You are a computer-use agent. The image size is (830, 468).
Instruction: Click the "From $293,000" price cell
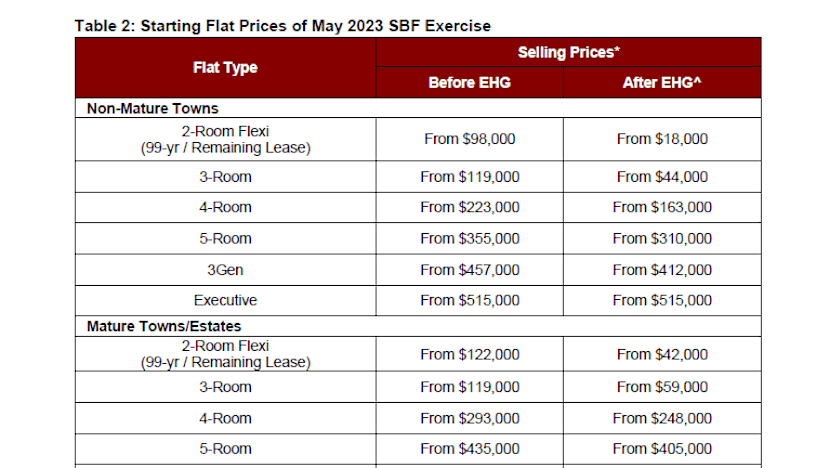coord(469,418)
